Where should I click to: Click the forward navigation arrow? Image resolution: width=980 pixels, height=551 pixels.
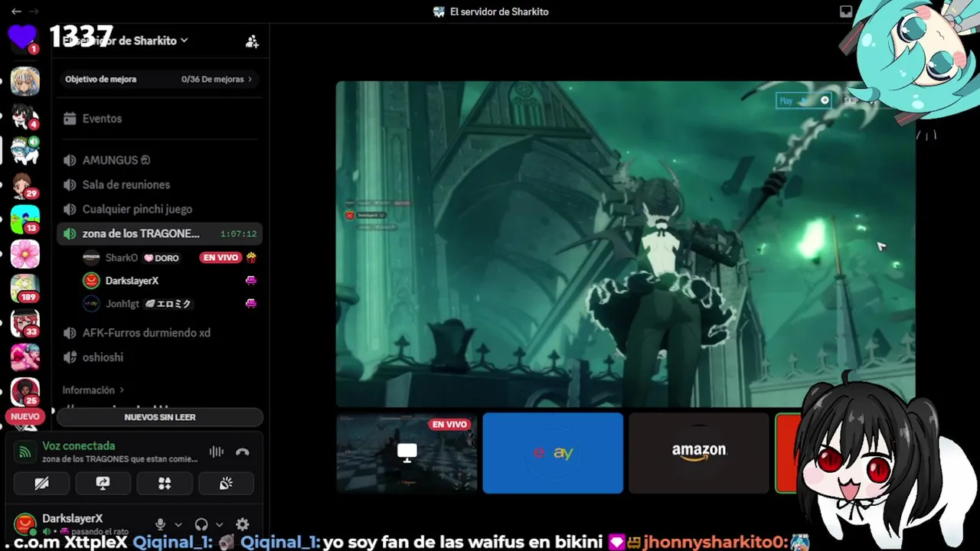coord(34,11)
